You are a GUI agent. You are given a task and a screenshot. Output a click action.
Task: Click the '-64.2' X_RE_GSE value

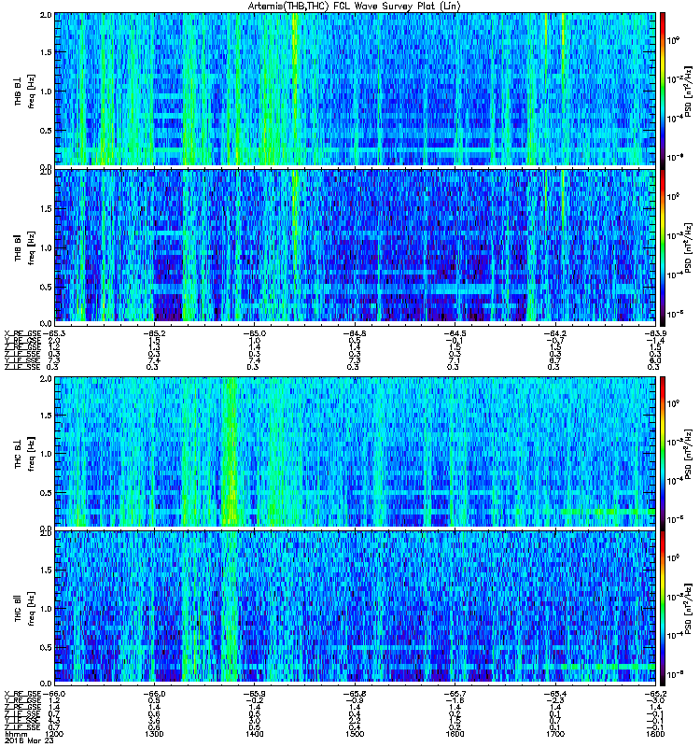click(554, 333)
